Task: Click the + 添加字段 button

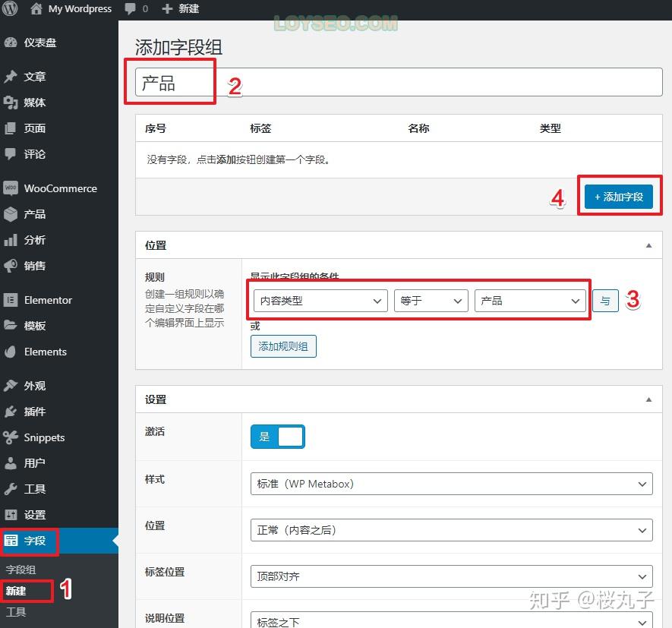Action: click(x=618, y=197)
